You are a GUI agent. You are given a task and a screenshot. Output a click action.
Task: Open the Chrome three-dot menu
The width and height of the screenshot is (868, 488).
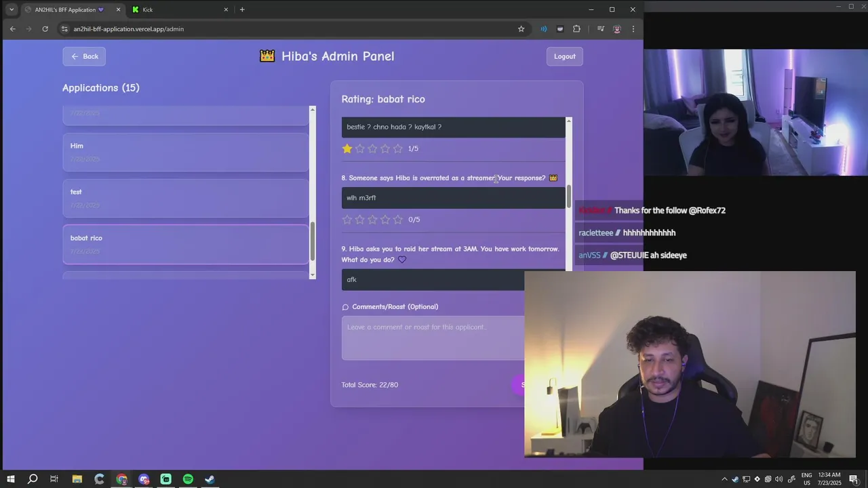tap(633, 28)
